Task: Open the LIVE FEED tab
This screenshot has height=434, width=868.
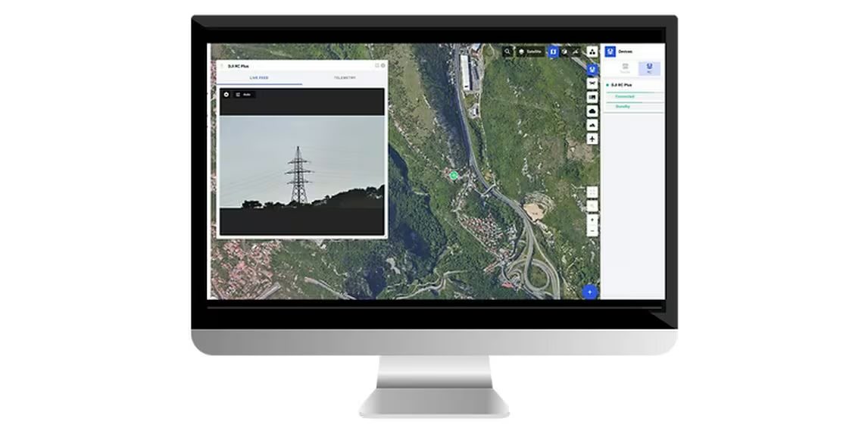Action: [259, 78]
